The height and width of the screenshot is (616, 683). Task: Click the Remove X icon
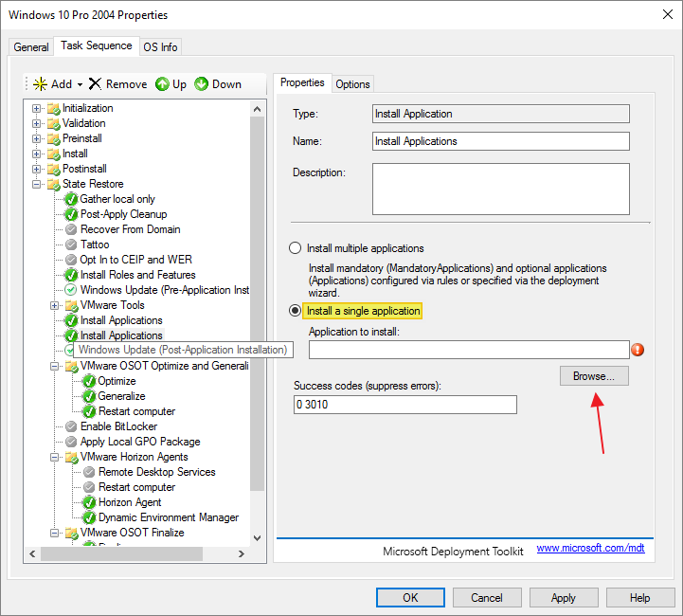coord(95,84)
